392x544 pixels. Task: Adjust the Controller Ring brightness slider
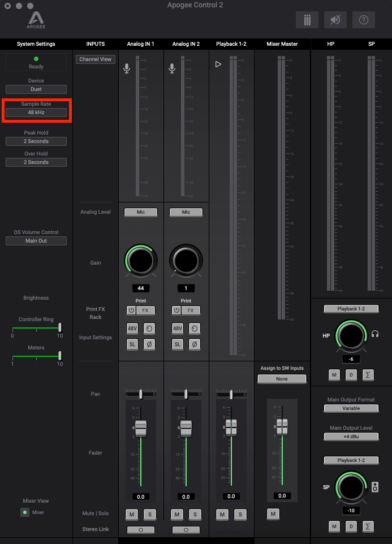pyautogui.click(x=36, y=327)
